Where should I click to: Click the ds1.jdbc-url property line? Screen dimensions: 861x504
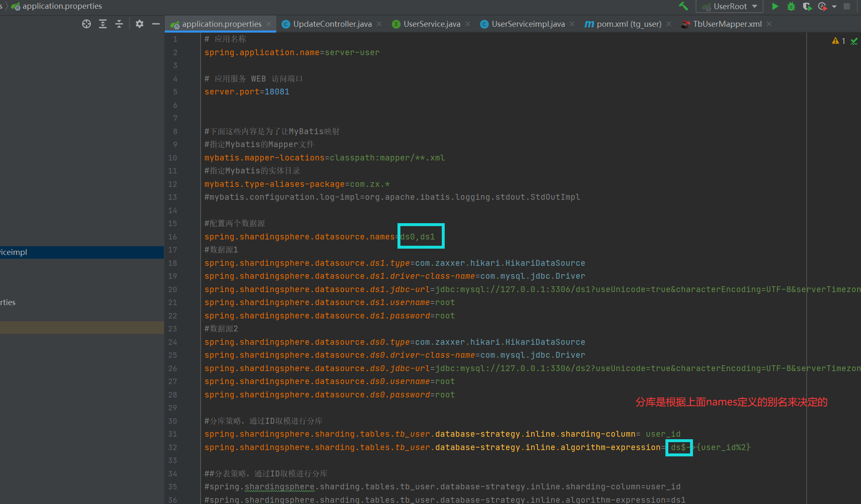[532, 289]
